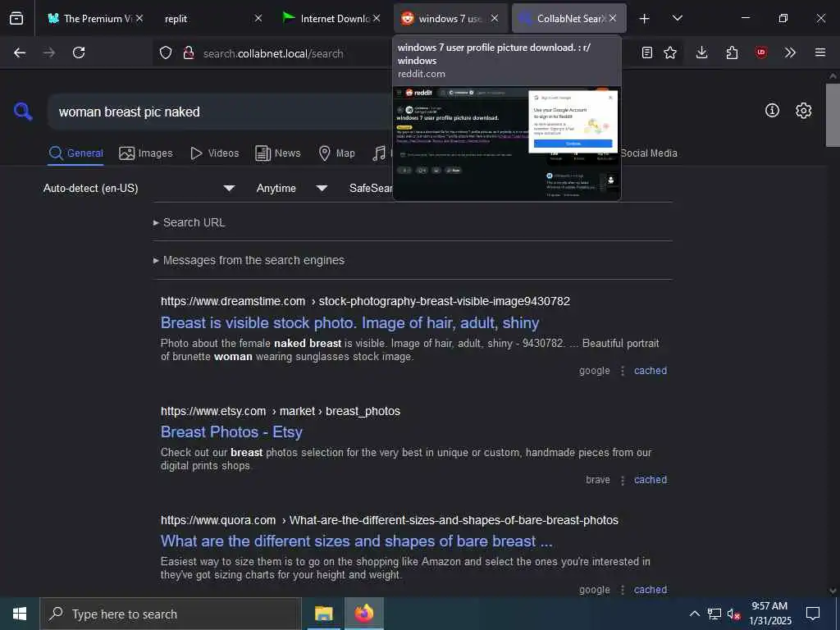Open the Anytime time range dropdown

click(x=292, y=188)
